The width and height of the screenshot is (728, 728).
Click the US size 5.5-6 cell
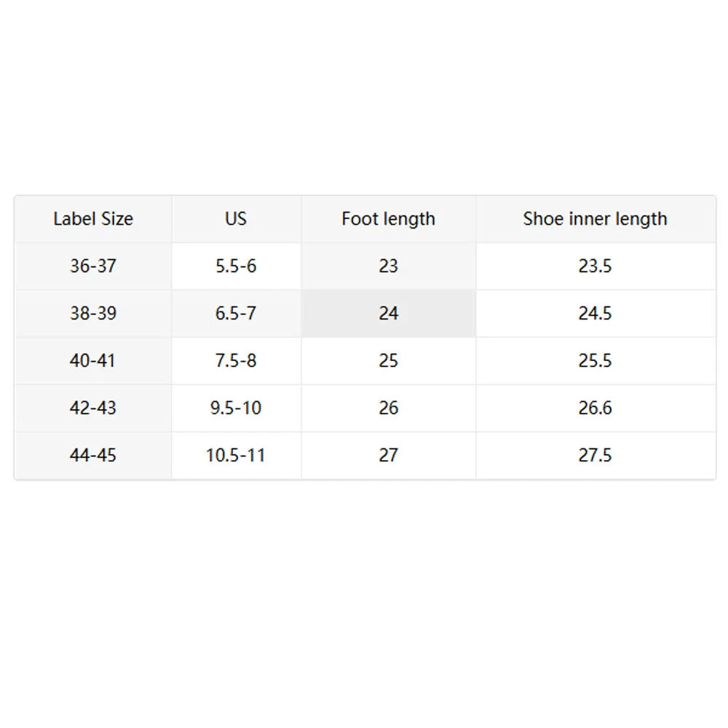click(x=237, y=266)
